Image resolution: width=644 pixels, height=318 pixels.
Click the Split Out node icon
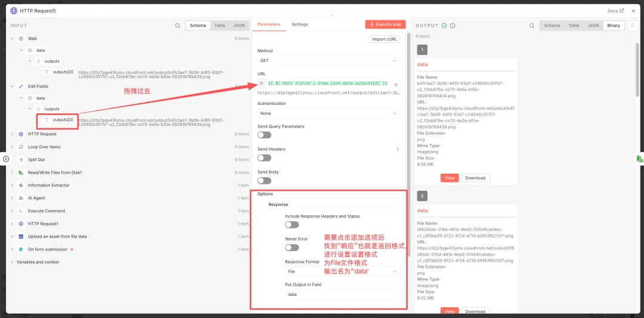tap(21, 159)
